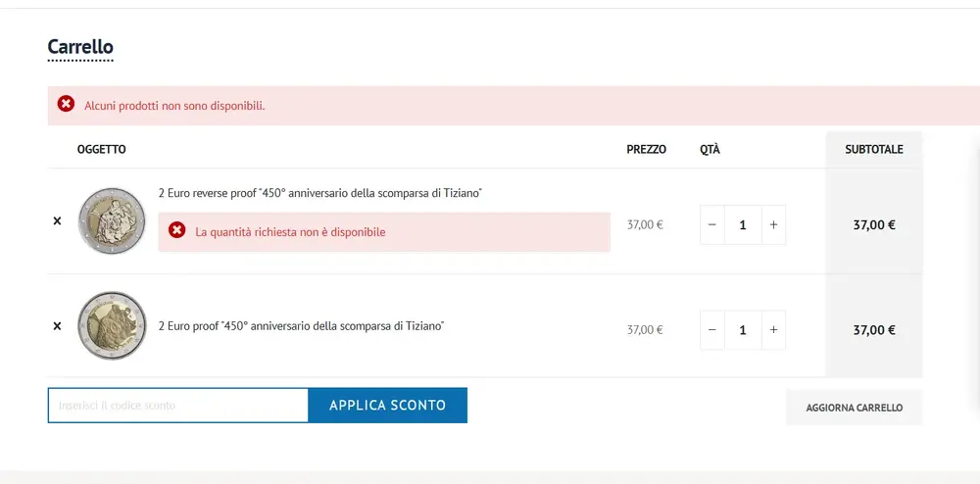Click the 2 Euro proof coin thumbnail
This screenshot has height=484, width=980.
pyautogui.click(x=112, y=325)
